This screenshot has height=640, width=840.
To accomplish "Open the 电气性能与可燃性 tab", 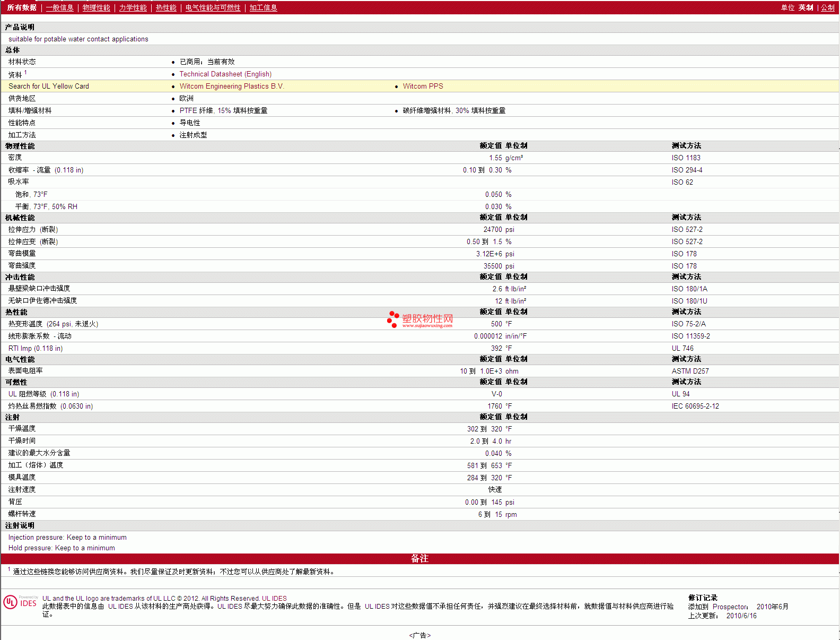I will coord(213,7).
